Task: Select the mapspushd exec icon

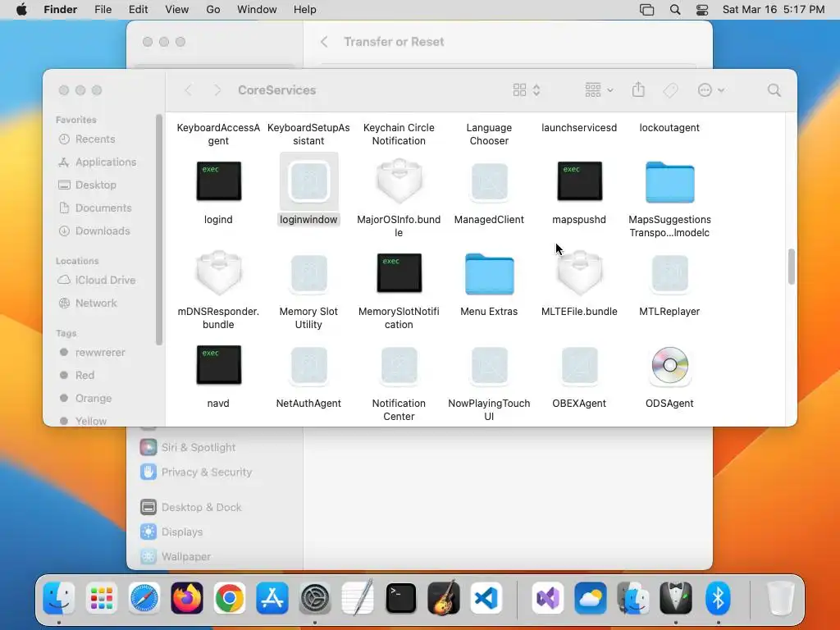Action: 580,181
